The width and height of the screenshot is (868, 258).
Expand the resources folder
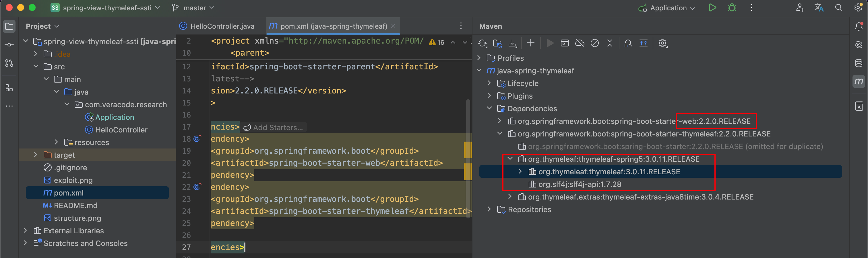click(x=56, y=142)
